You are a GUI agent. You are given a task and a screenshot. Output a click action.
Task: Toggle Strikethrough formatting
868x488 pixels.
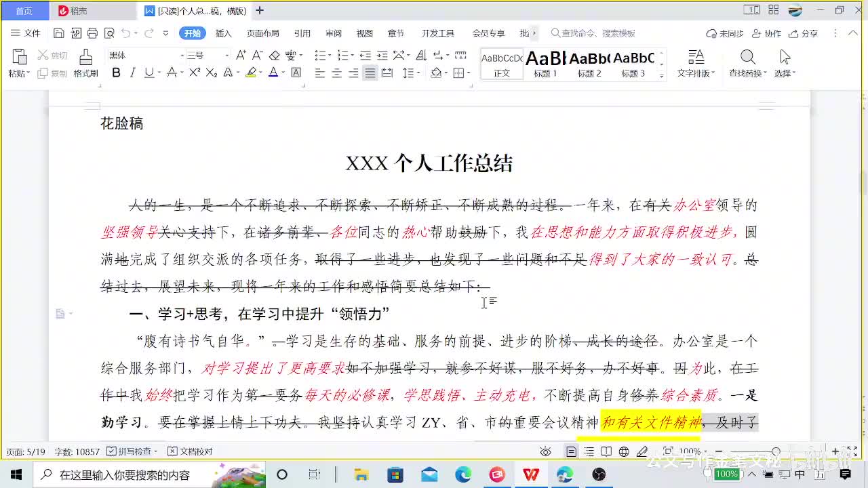[x=172, y=73]
